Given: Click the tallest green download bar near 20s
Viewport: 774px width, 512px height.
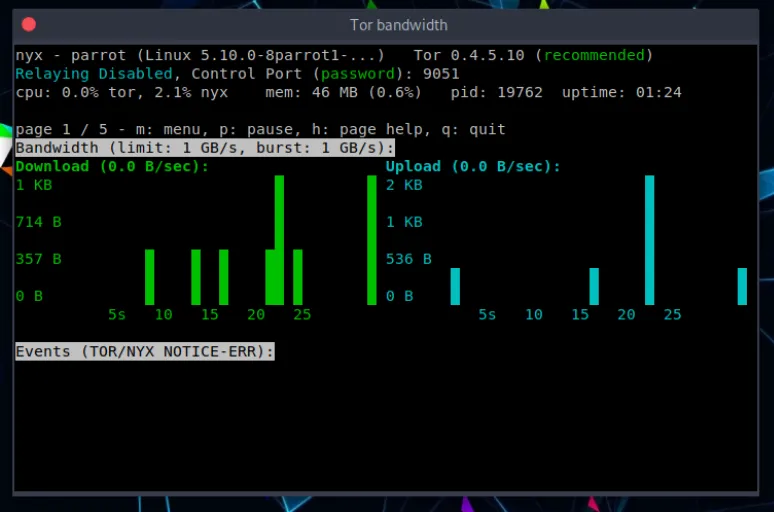Looking at the screenshot, I should coord(279,240).
